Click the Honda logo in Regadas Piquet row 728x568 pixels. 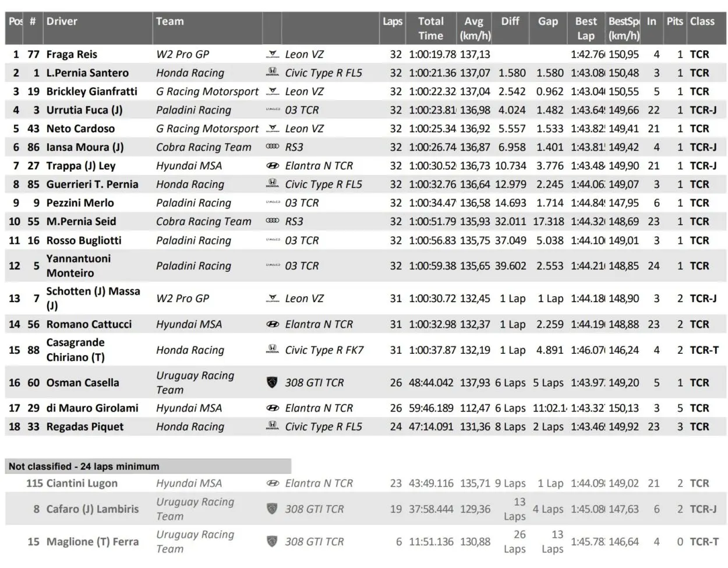pos(272,427)
